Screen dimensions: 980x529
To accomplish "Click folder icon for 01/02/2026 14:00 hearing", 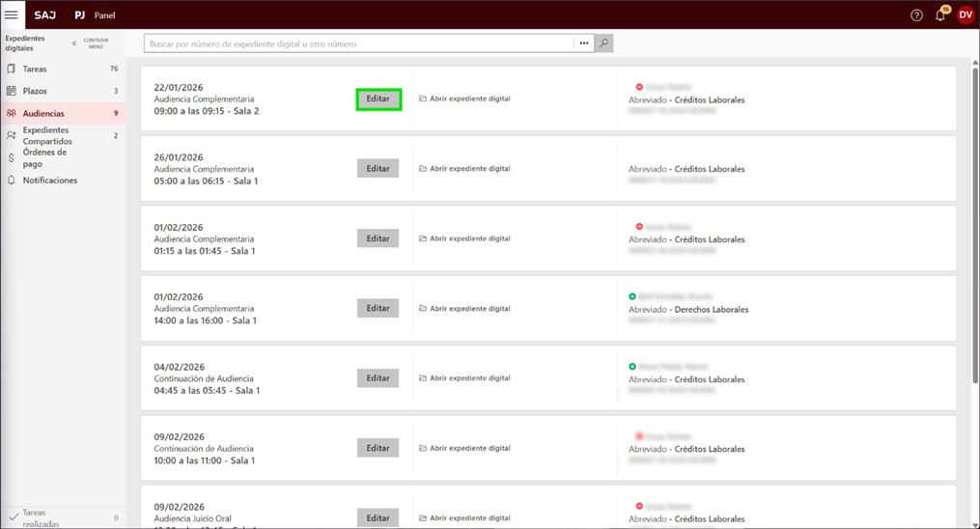I will (x=423, y=309).
